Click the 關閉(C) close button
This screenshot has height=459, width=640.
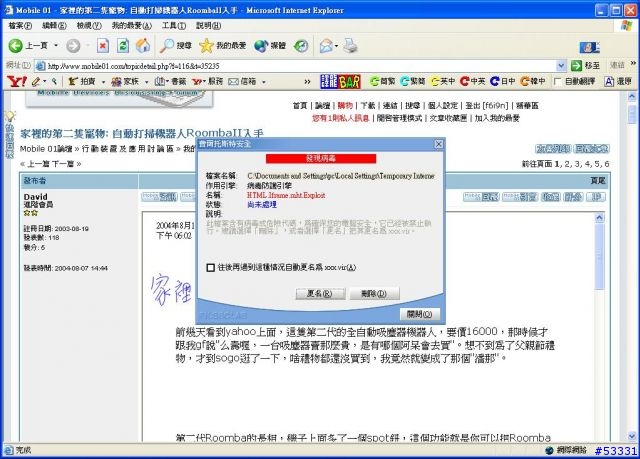click(420, 314)
